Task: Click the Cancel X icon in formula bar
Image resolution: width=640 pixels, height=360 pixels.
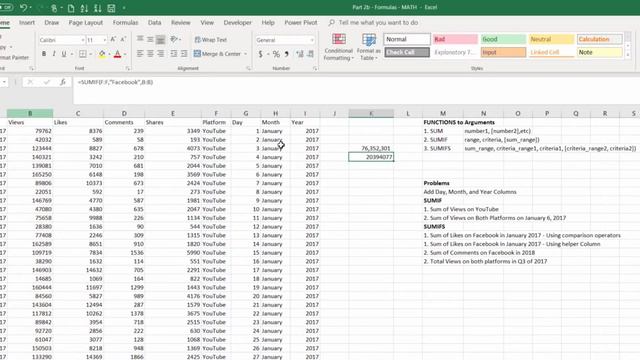Action: pos(30,82)
